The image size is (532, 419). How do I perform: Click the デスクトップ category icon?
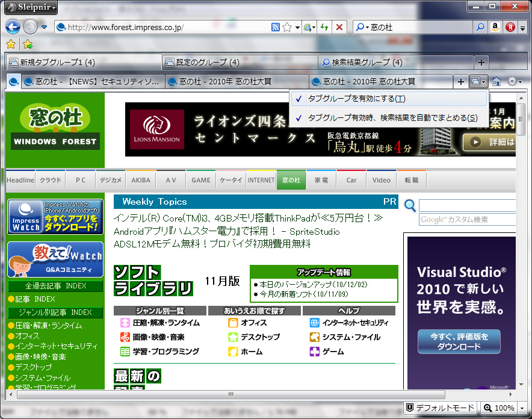tap(233, 337)
